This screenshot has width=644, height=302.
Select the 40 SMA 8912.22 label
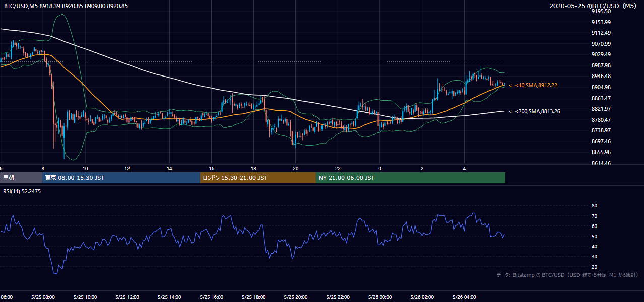533,85
